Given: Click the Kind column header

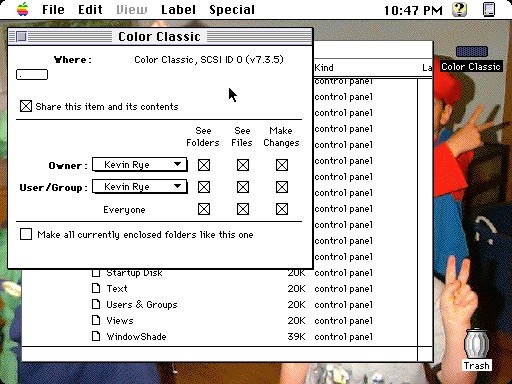Looking at the screenshot, I should coord(324,68).
